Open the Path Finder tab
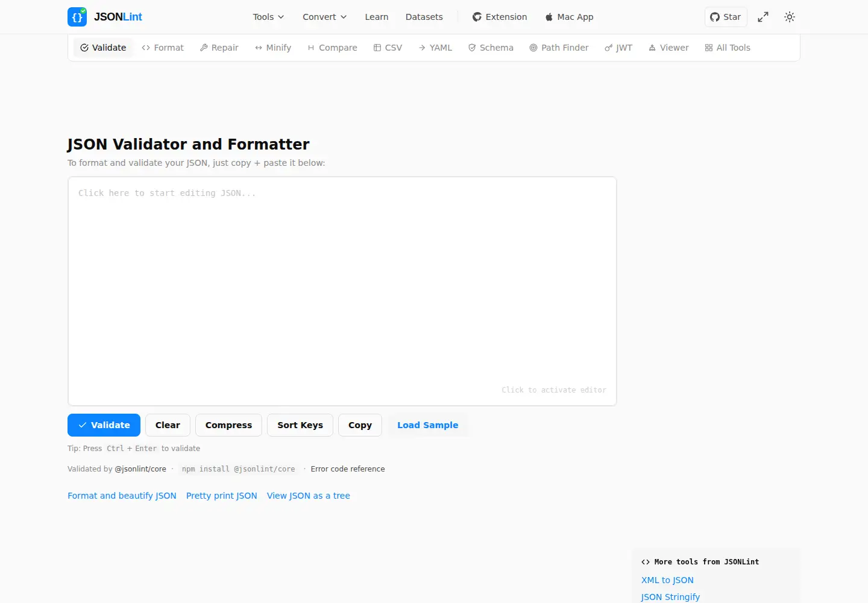 [559, 48]
